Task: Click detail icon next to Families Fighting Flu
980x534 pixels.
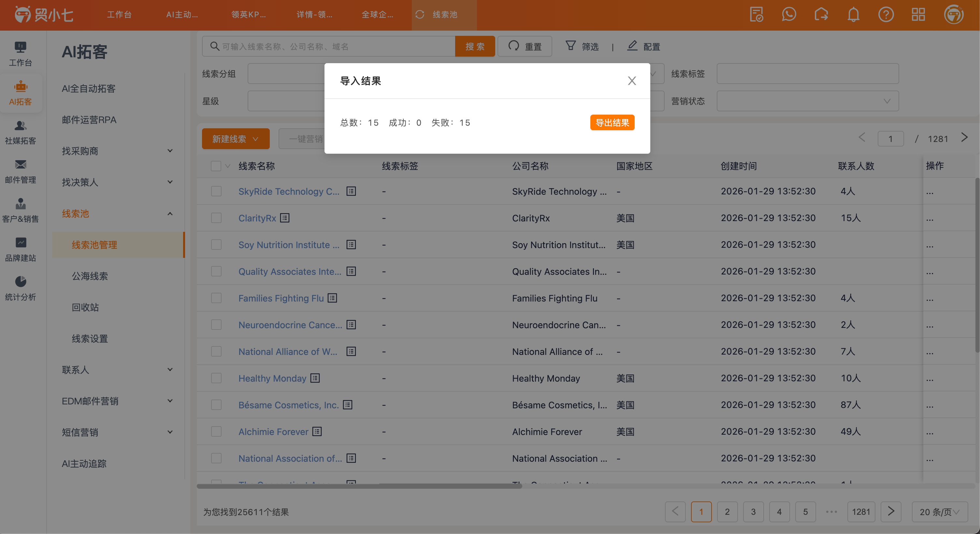Action: pyautogui.click(x=332, y=298)
